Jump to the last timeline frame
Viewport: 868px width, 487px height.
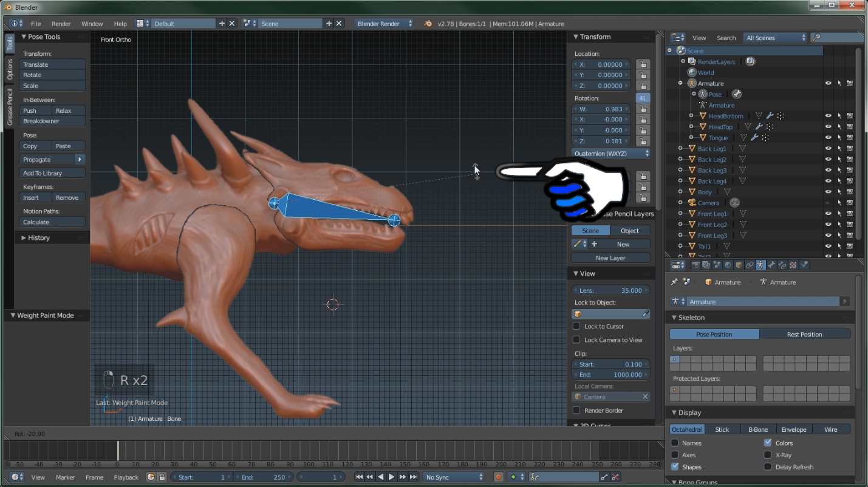point(414,477)
